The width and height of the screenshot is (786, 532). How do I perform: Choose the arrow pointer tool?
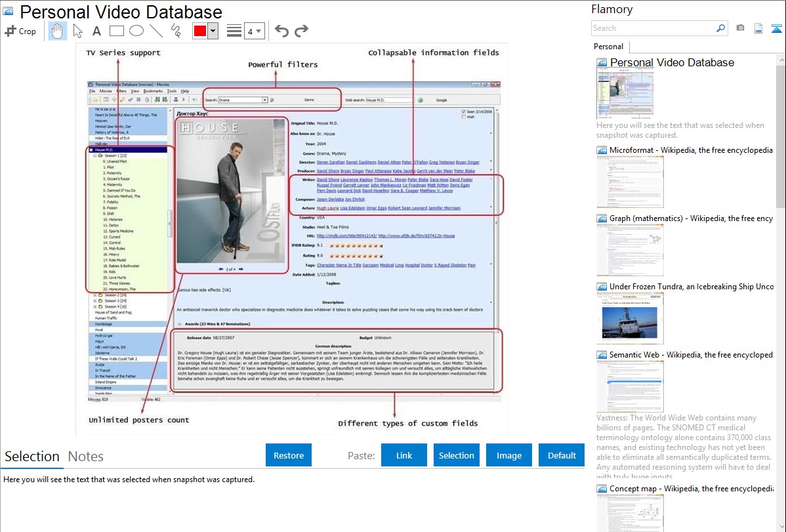coord(77,31)
